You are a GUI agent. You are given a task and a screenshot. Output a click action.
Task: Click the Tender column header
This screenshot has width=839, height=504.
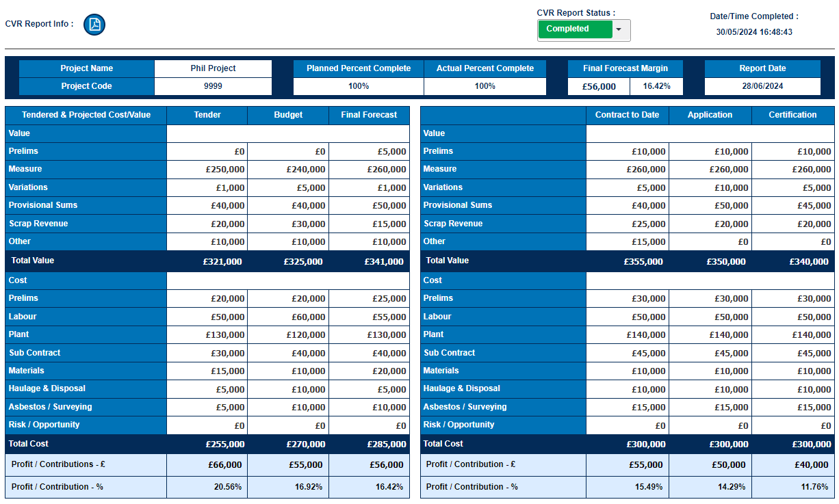(x=207, y=115)
